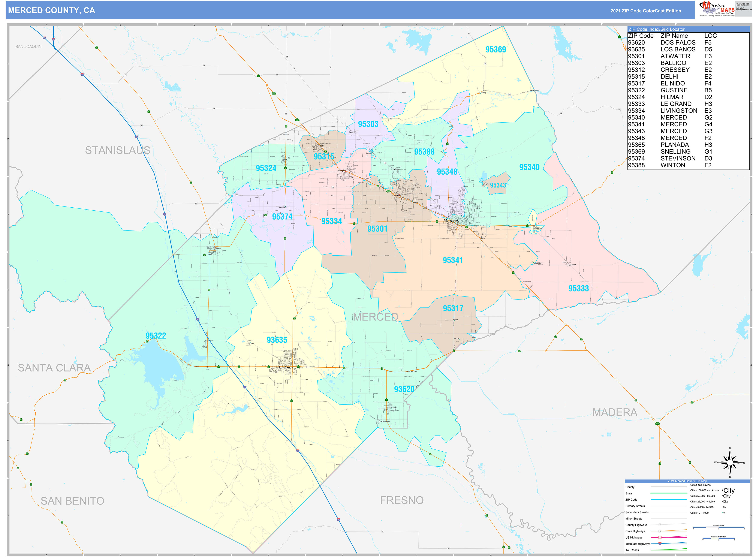Click the 95317 ZIP label on the map

coord(453,308)
